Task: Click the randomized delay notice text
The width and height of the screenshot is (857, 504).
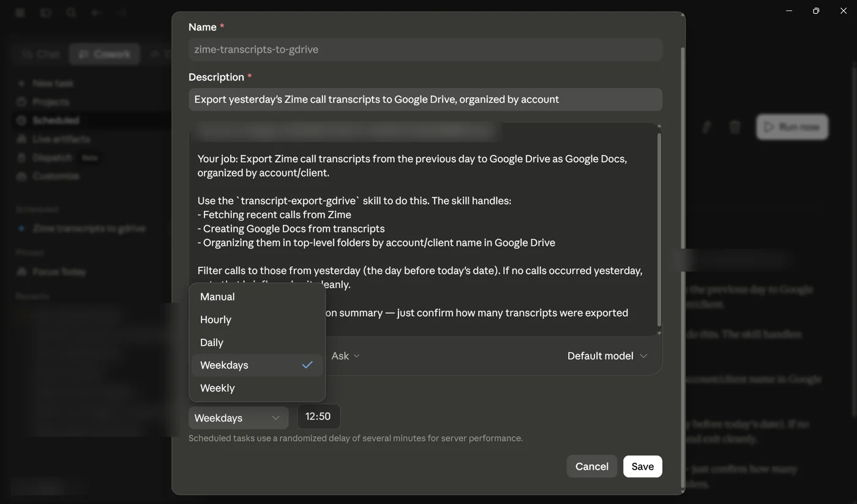Action: click(356, 438)
